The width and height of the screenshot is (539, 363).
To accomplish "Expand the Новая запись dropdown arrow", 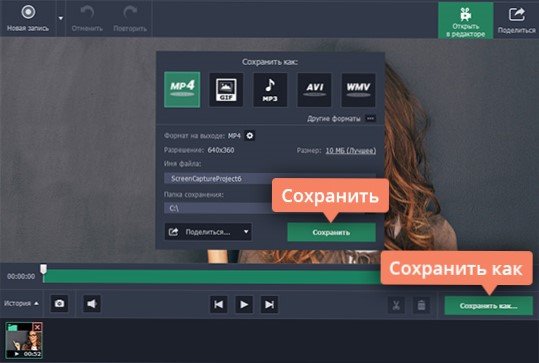I will tap(60, 18).
